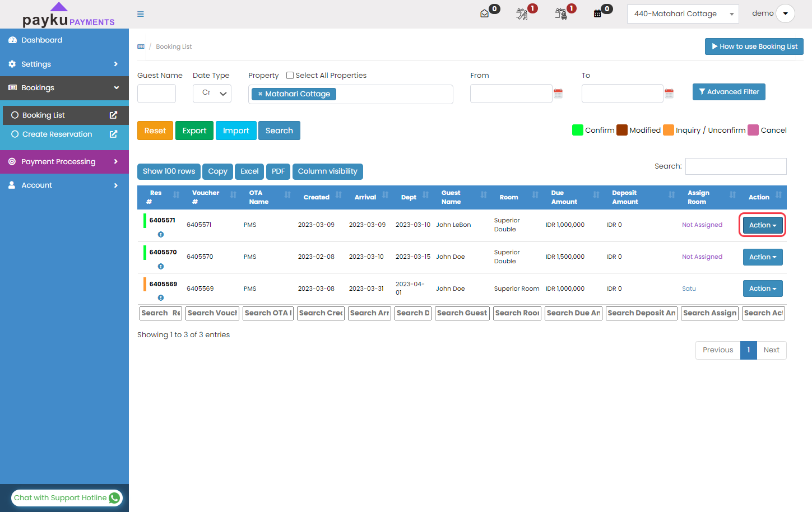Open Column visibility options
The image size is (812, 512).
[x=328, y=171]
